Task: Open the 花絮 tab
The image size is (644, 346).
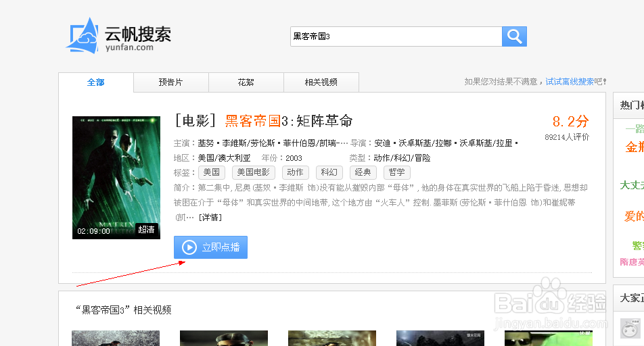Action: [x=246, y=82]
